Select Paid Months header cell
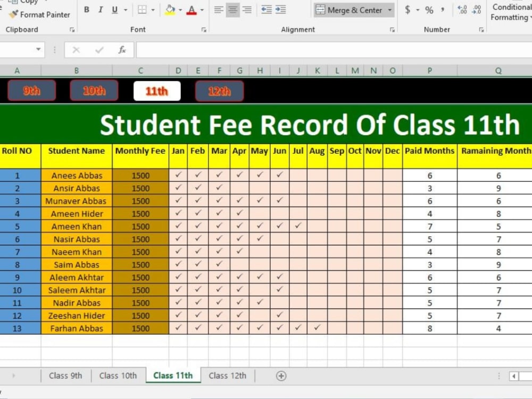This screenshot has width=532, height=399. [x=429, y=155]
